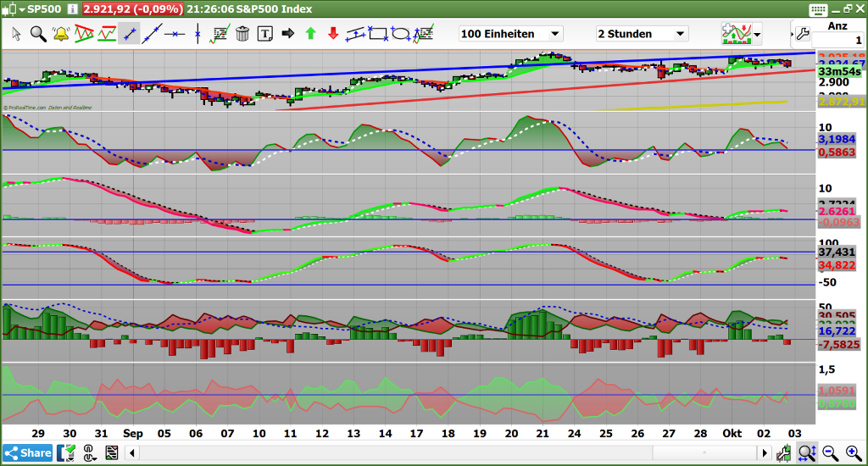Click the horizontal scrollbar thumb
The width and height of the screenshot is (868, 466).
coord(704,452)
